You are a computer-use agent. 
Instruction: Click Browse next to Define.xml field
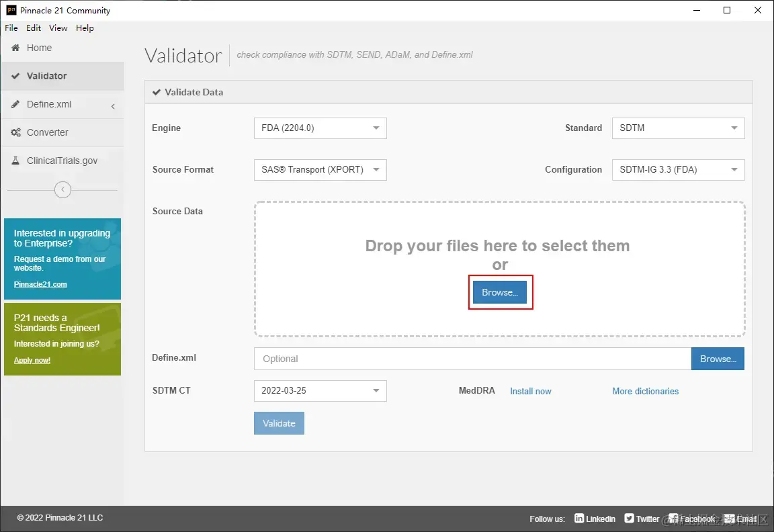(718, 359)
